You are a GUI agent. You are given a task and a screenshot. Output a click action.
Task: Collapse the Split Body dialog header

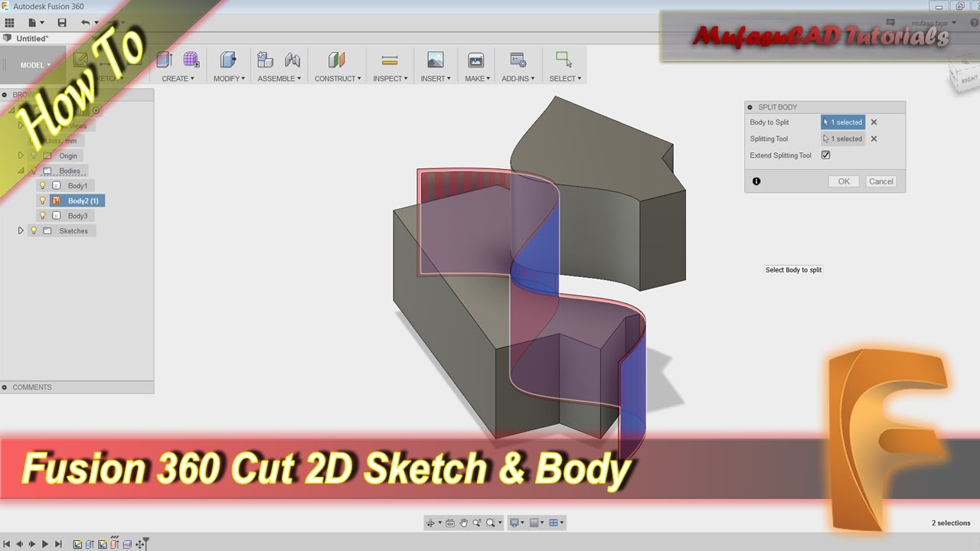[750, 107]
